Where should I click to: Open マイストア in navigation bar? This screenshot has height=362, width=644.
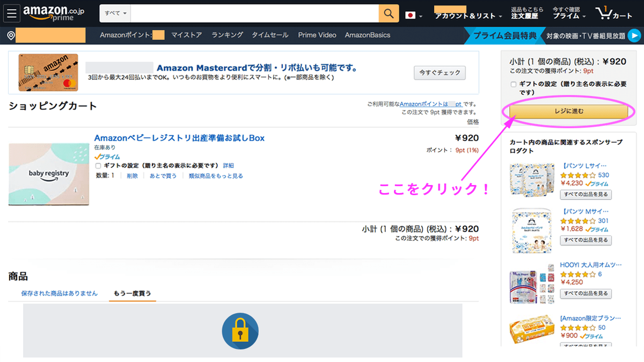[186, 35]
